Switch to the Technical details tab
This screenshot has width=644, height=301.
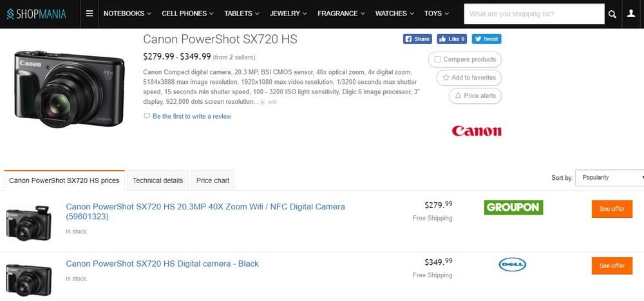pyautogui.click(x=158, y=180)
